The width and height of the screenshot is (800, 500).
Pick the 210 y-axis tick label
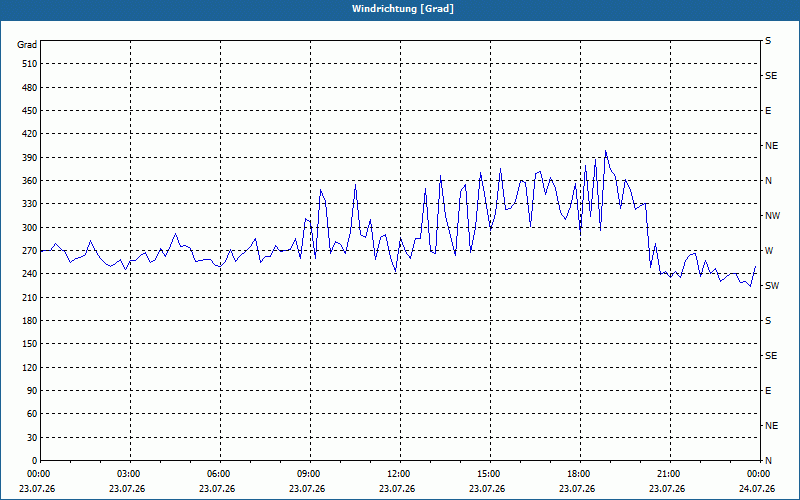(x=30, y=297)
